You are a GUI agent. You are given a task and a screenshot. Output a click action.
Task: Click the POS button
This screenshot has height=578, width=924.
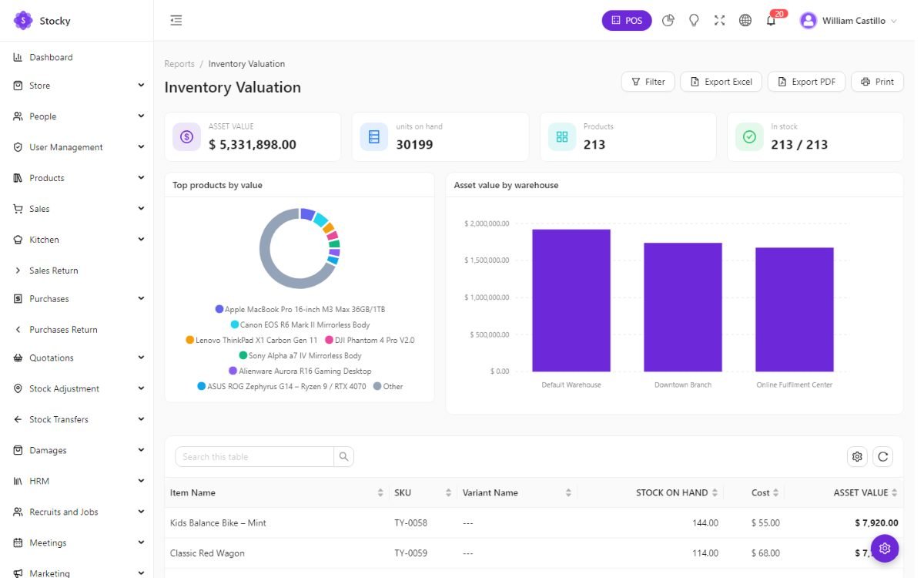point(627,21)
